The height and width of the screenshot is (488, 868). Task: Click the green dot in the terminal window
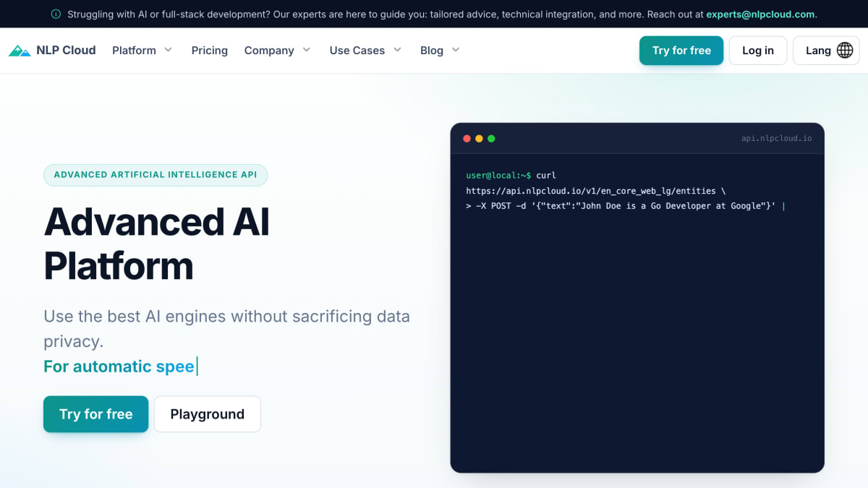pyautogui.click(x=491, y=138)
